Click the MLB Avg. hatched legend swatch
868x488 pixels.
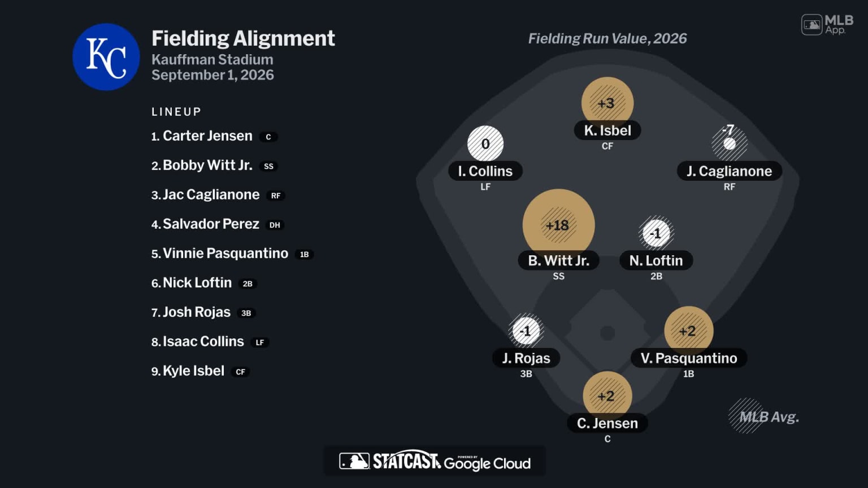(745, 416)
